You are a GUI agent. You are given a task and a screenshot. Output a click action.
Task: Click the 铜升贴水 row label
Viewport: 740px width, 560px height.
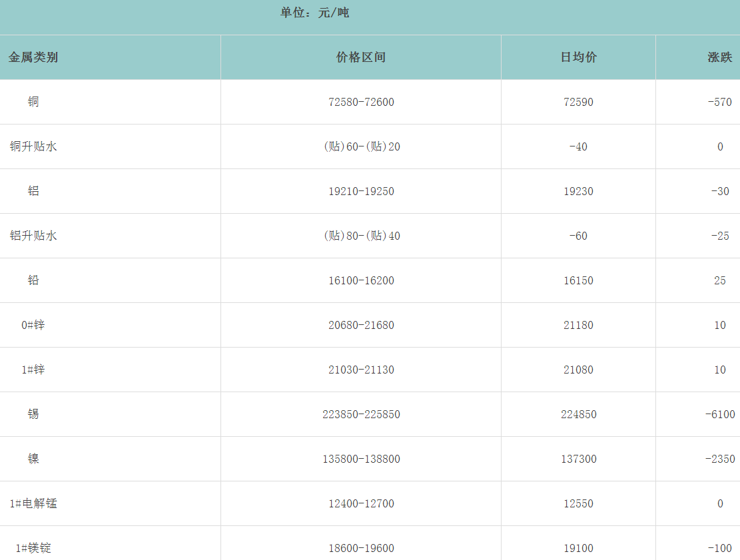click(x=33, y=146)
